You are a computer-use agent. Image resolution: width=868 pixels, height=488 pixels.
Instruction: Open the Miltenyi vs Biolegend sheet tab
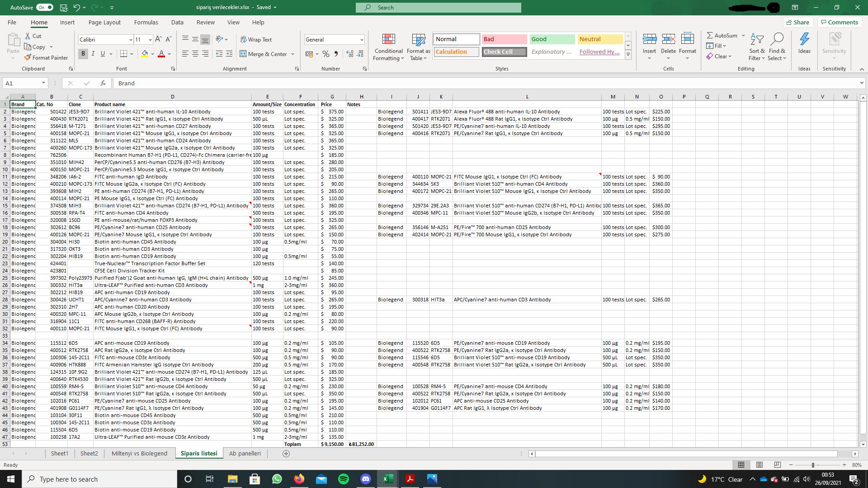coord(139,453)
